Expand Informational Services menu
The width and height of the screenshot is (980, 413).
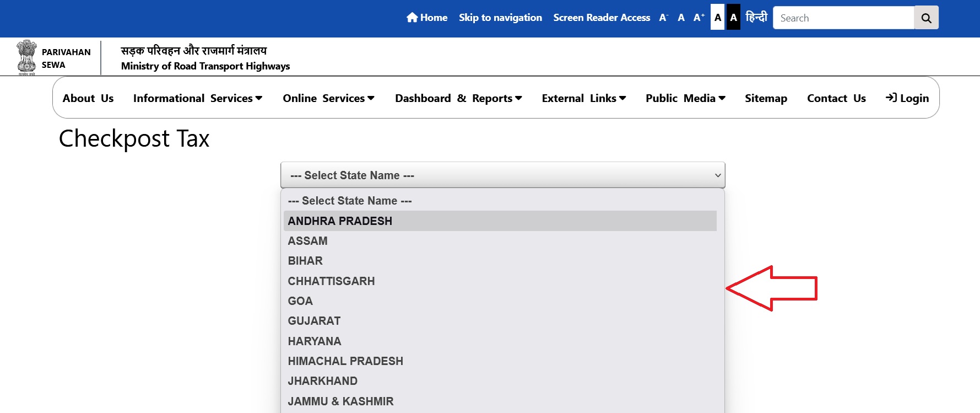[x=197, y=98]
